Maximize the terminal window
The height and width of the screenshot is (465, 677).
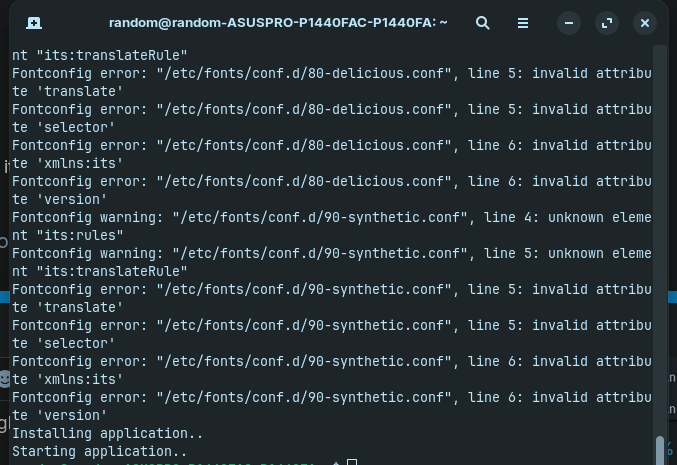point(607,23)
